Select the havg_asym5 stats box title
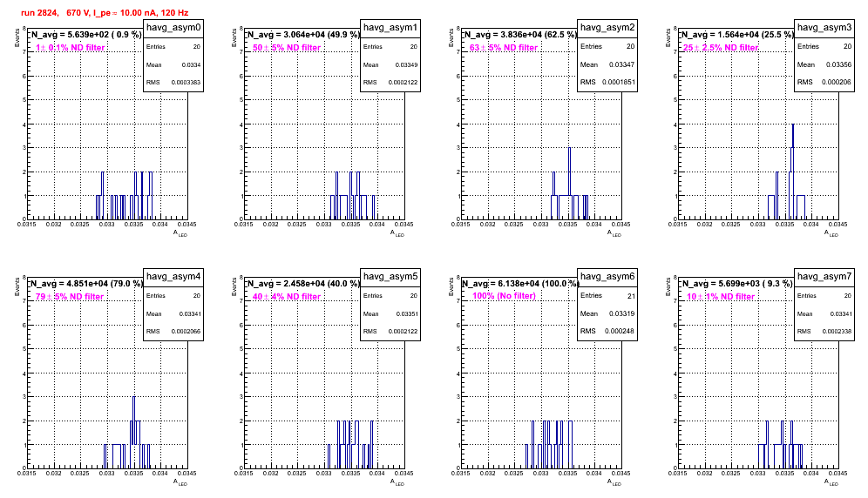 tap(390, 277)
